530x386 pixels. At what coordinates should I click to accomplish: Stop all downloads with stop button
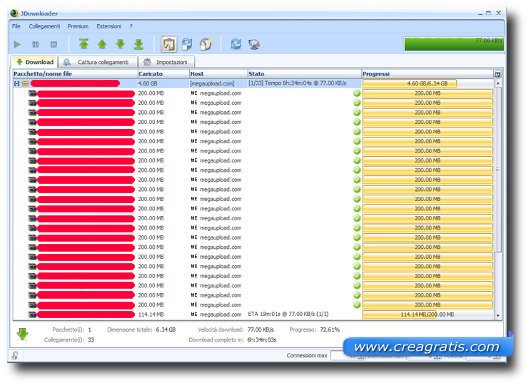(54, 44)
